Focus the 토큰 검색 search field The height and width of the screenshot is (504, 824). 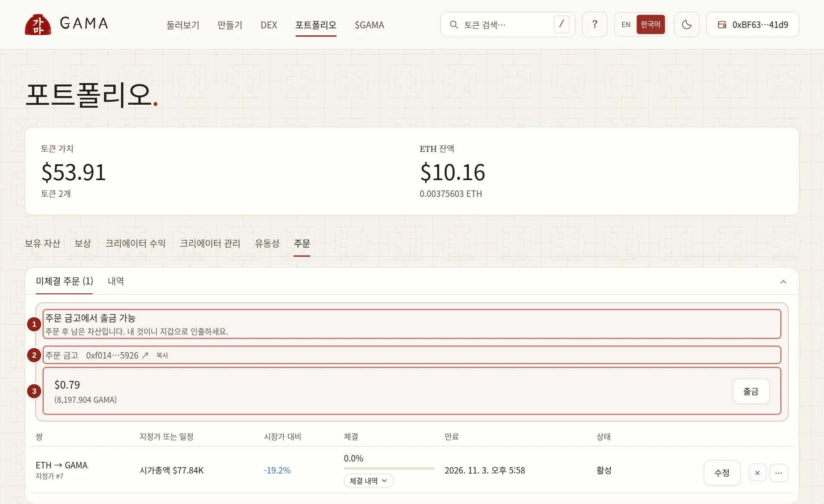508,24
